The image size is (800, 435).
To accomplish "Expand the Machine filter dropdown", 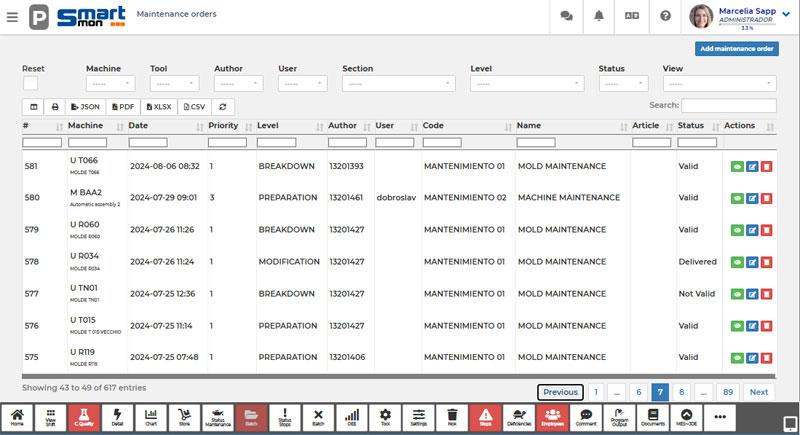I will (x=110, y=85).
